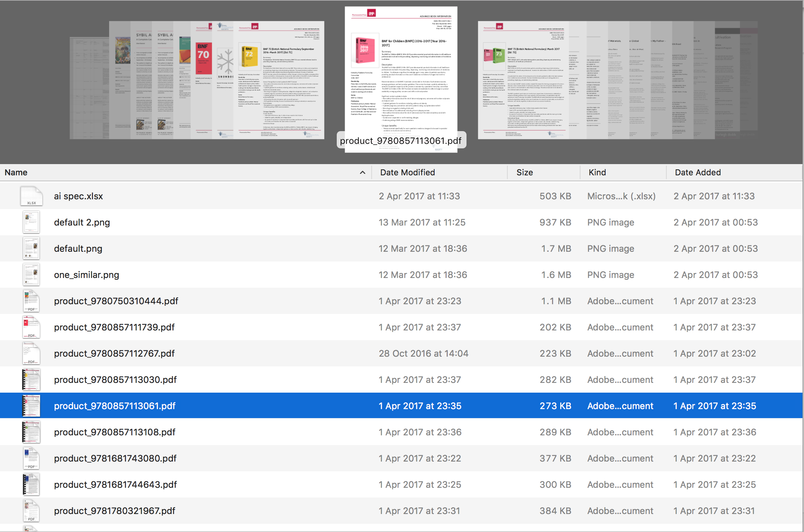Image resolution: width=804 pixels, height=532 pixels.
Task: Click the 202 KB size cell
Action: [555, 327]
